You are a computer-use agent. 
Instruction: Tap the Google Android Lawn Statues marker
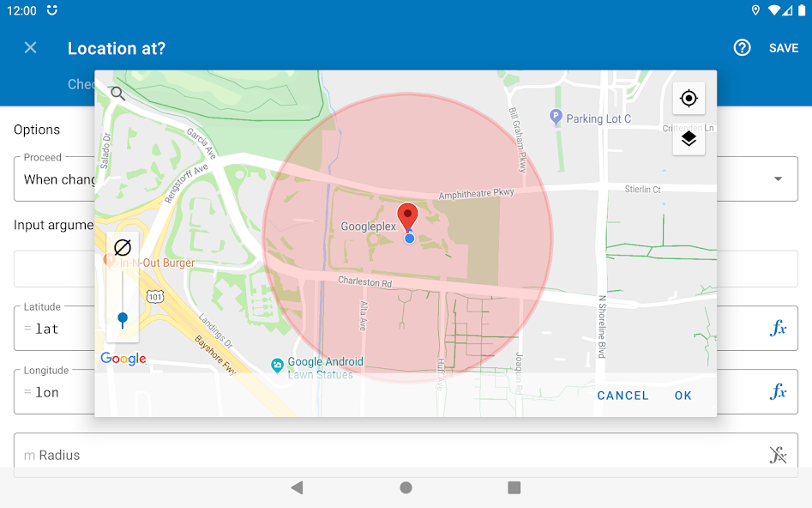(x=277, y=366)
